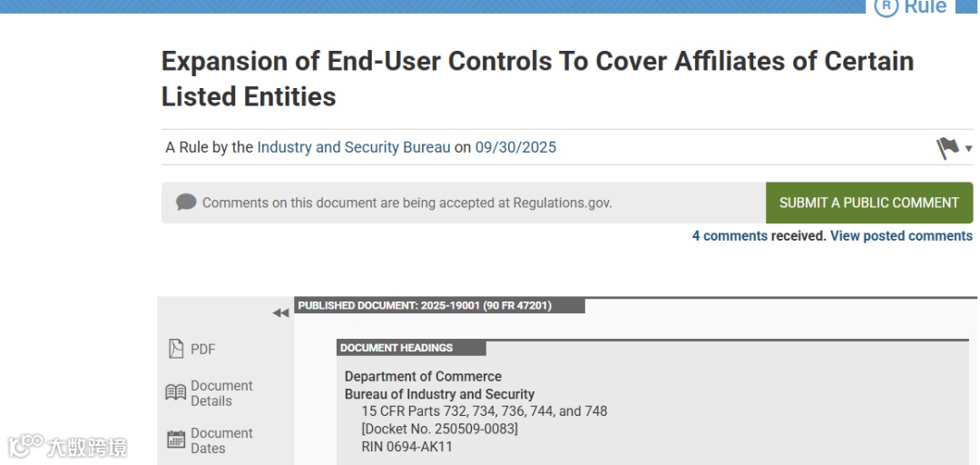This screenshot has width=980, height=465.
Task: Collapse the sidebar with the double-arrow
Action: point(280,313)
